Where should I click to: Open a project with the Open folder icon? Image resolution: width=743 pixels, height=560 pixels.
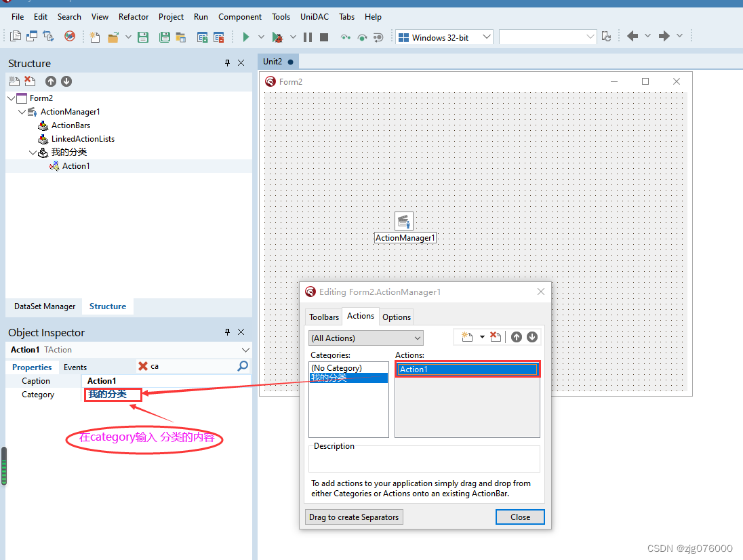[113, 37]
